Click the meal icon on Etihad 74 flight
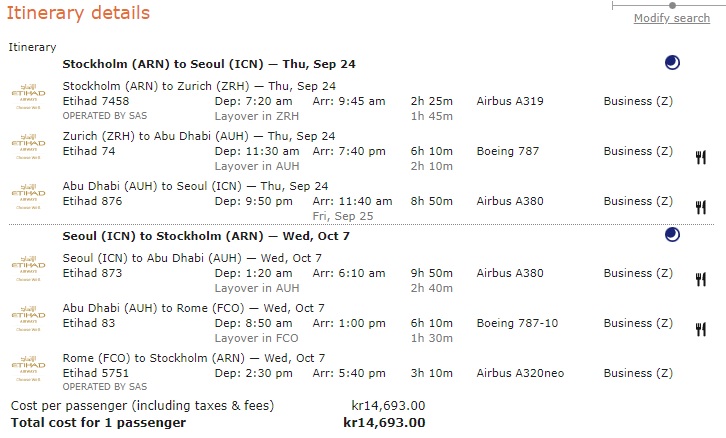726x438 pixels. point(701,157)
